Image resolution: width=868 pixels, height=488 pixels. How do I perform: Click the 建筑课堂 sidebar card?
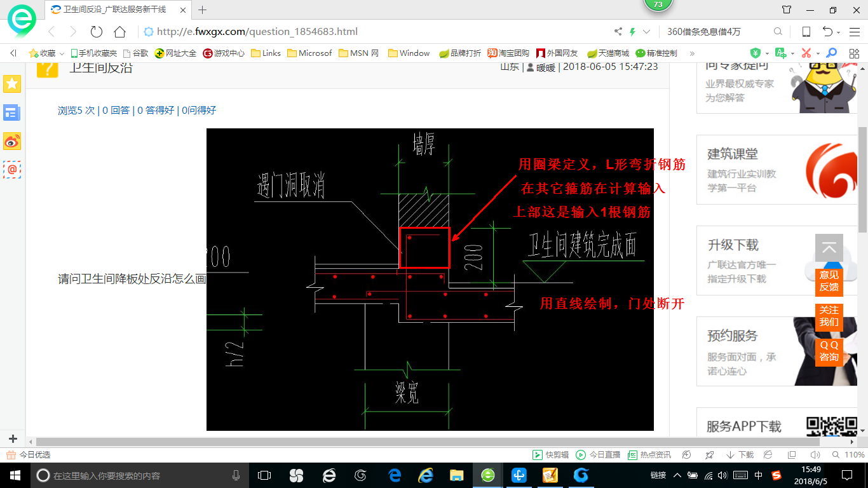point(777,170)
